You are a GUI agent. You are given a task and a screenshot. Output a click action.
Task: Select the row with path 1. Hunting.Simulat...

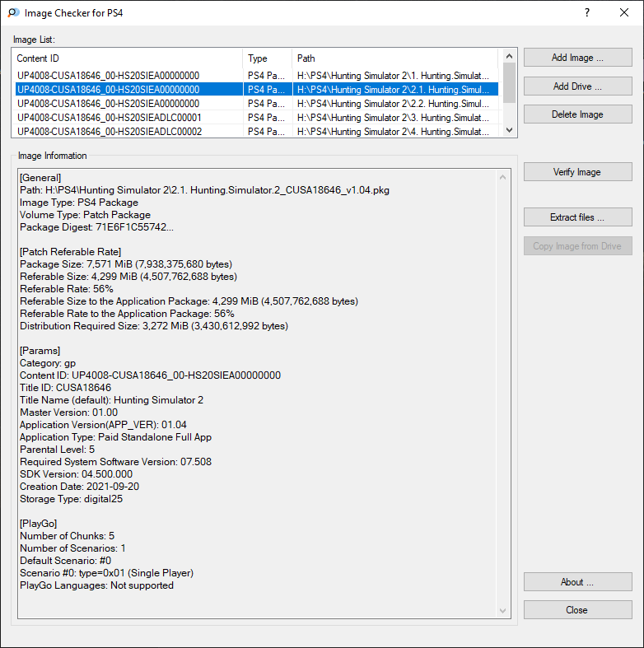[x=257, y=76]
